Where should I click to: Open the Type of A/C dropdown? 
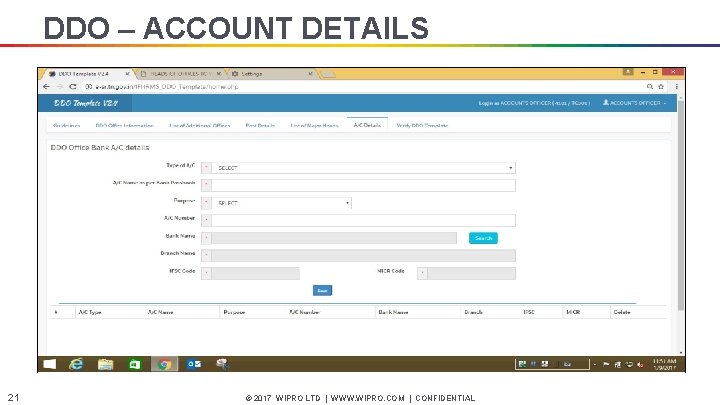click(x=363, y=168)
